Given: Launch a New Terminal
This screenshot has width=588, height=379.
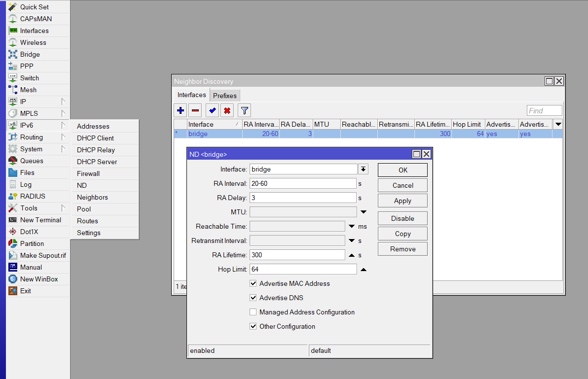Looking at the screenshot, I should pos(38,220).
